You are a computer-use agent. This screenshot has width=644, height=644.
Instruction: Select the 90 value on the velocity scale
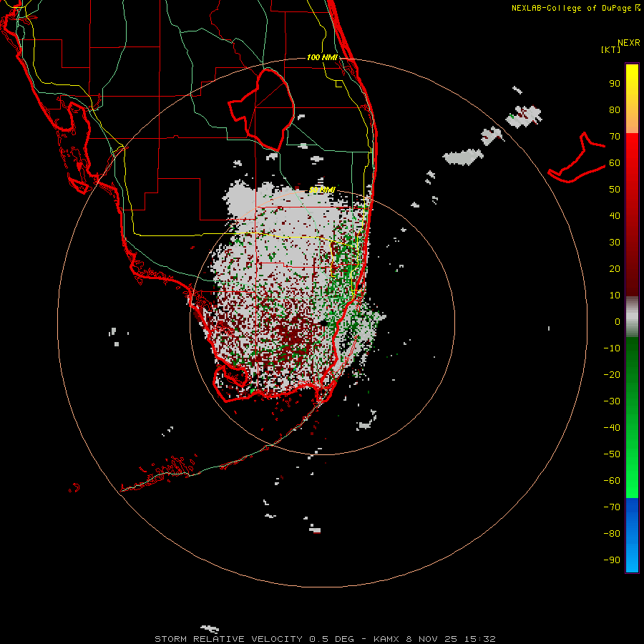615,84
